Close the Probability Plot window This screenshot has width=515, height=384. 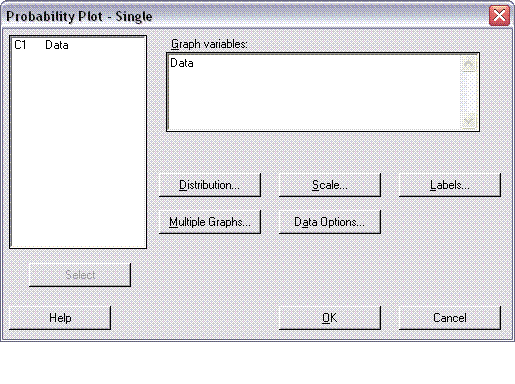(x=499, y=15)
